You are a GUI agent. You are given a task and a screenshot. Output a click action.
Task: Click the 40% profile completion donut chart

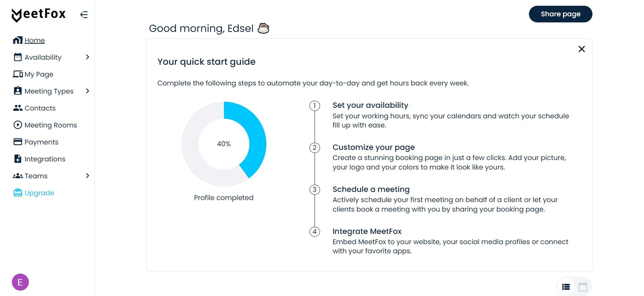224,143
